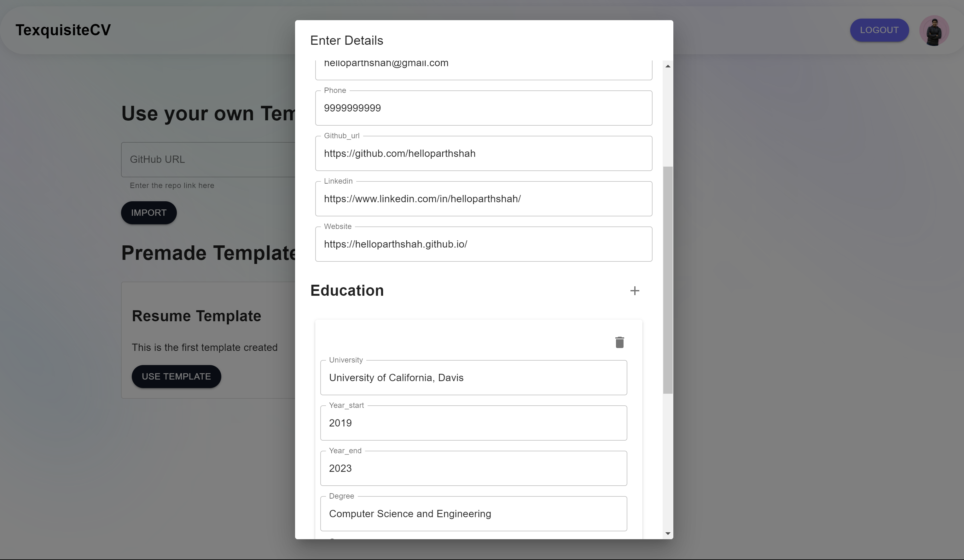Add a new Education entry
964x560 pixels.
coord(635,291)
